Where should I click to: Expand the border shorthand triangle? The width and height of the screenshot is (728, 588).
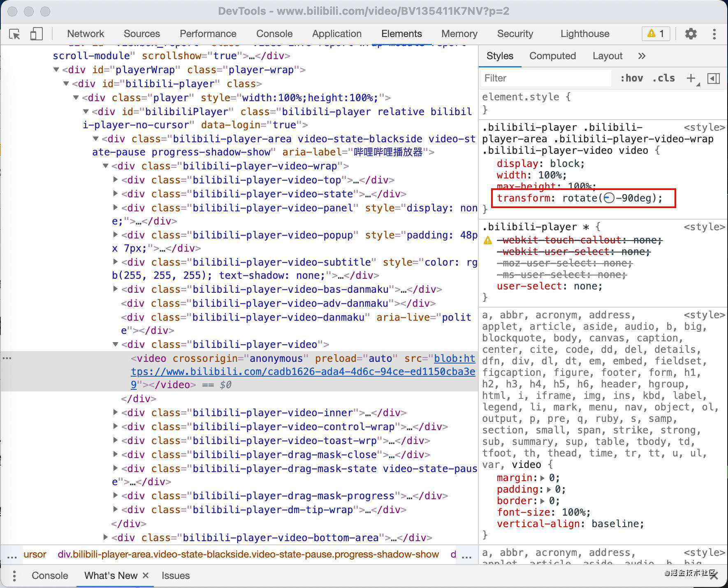tap(543, 501)
